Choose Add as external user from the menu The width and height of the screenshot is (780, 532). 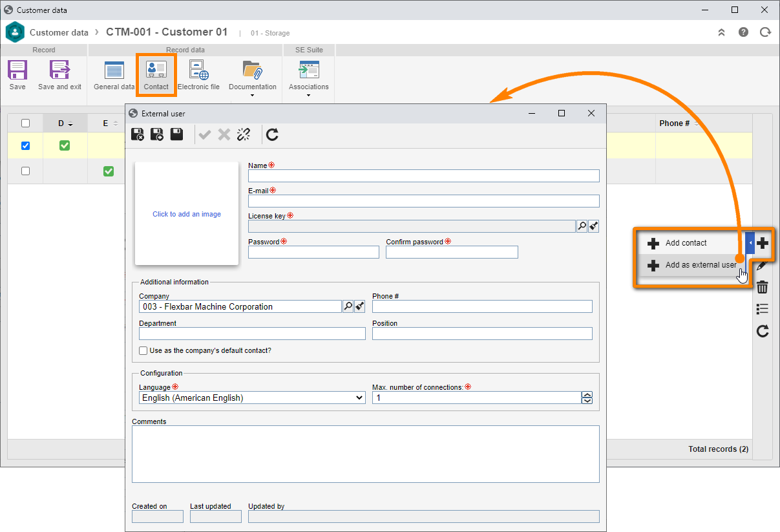tap(691, 265)
